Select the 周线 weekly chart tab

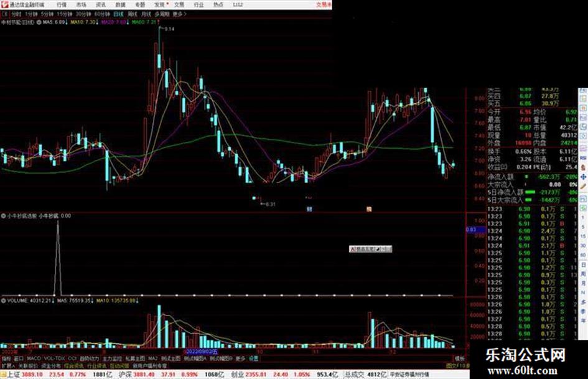(133, 14)
